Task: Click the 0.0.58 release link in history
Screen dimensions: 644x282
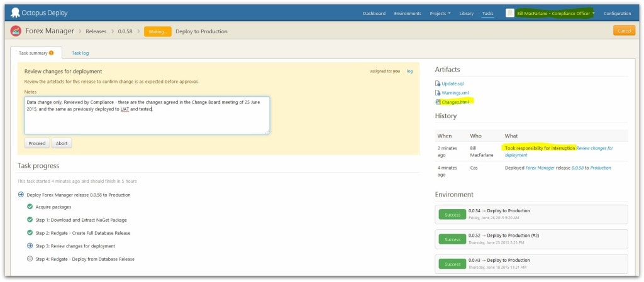Action: pyautogui.click(x=579, y=168)
